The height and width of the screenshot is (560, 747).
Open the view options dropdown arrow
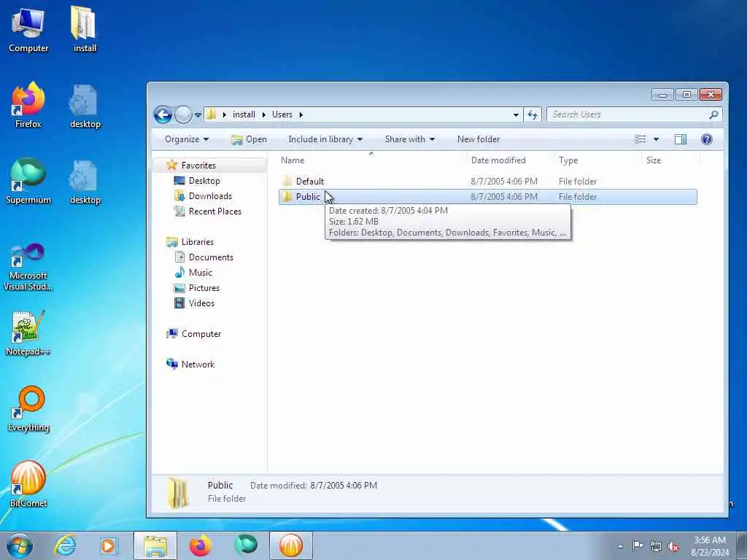[656, 139]
